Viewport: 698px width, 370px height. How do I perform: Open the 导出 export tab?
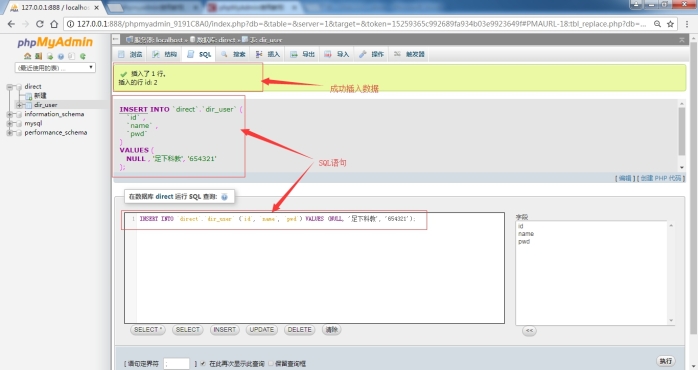(302, 54)
